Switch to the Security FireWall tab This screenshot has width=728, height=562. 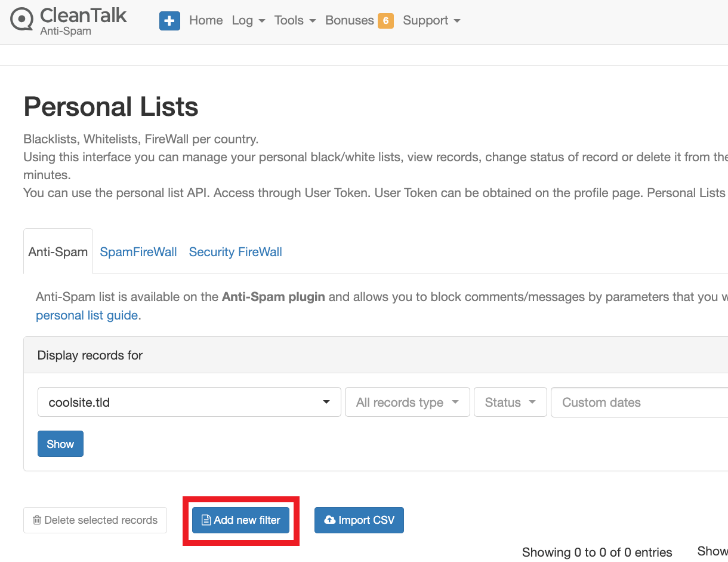pos(236,252)
